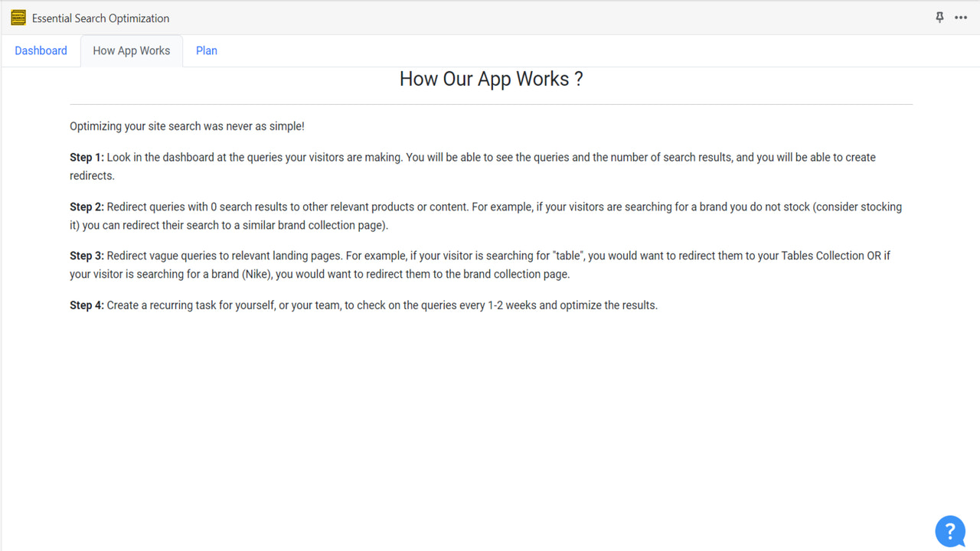Click the pushpin icon in the header
980x551 pixels.
(x=939, y=17)
